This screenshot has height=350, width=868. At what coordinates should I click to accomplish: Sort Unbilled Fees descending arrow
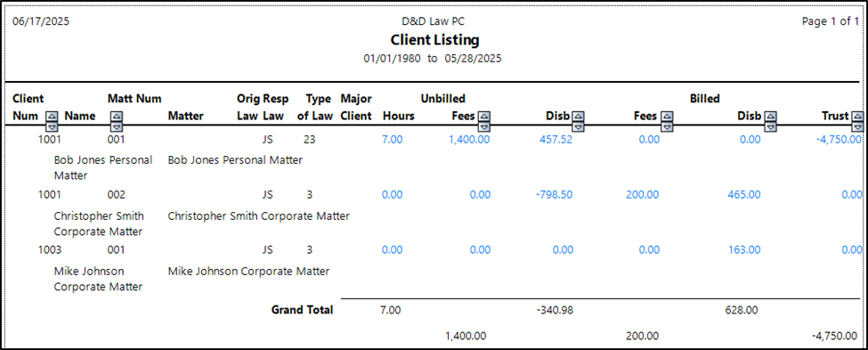484,126
